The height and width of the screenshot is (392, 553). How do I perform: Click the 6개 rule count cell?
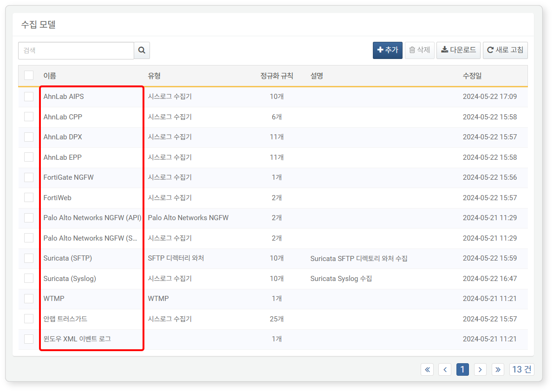pos(277,117)
